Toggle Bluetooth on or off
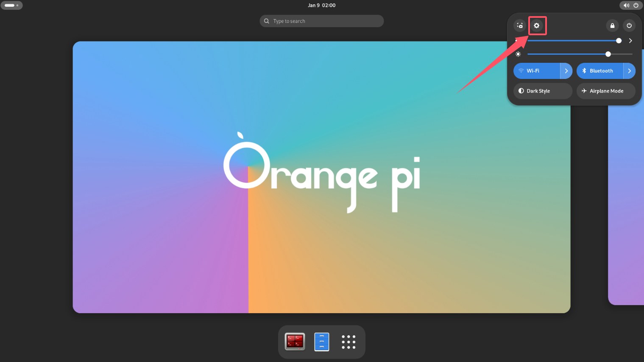Viewport: 644px width, 362px height. pyautogui.click(x=600, y=71)
